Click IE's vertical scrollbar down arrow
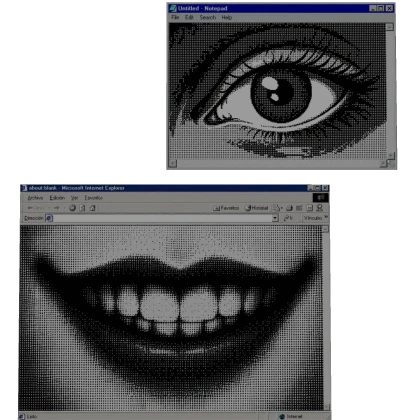Viewport: 420px width, 420px height. (327, 407)
